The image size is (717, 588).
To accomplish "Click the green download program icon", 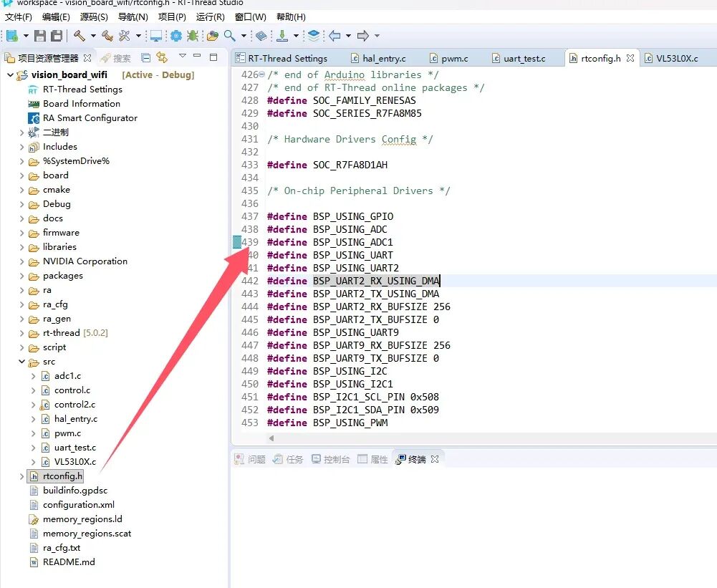I will [x=282, y=35].
